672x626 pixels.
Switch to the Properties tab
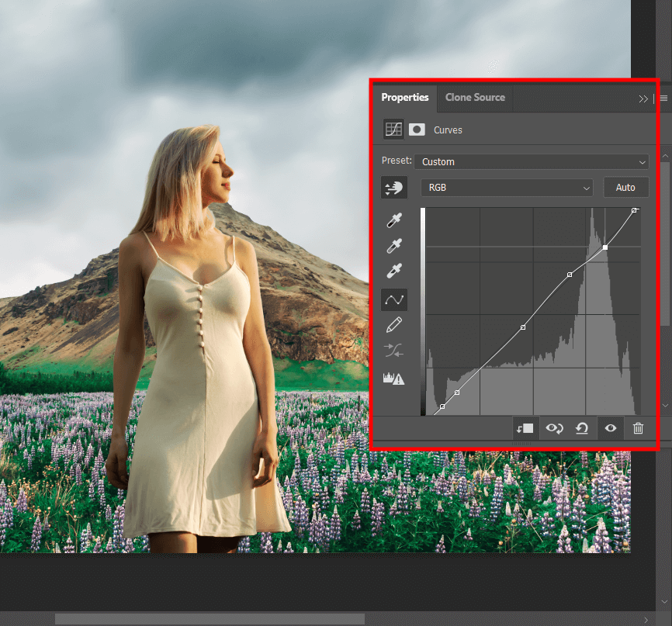(404, 98)
